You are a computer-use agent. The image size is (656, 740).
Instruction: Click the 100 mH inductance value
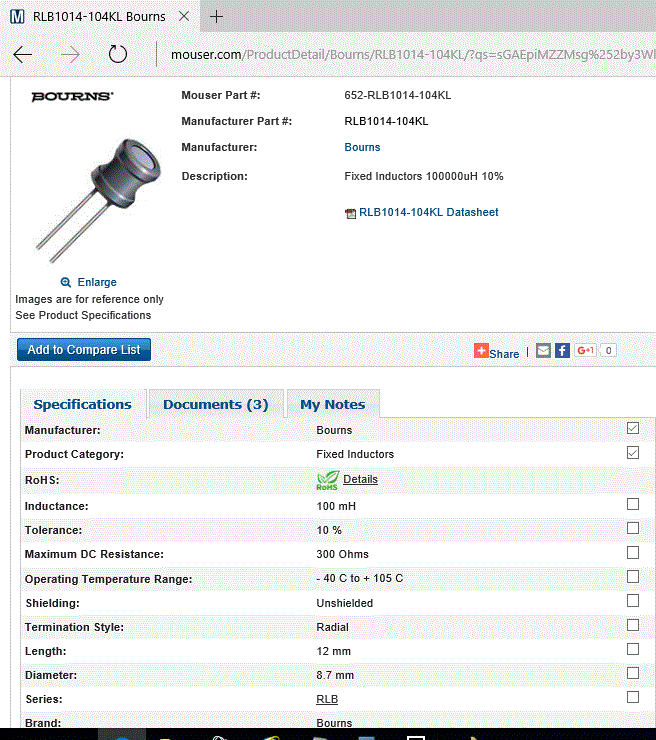point(336,506)
